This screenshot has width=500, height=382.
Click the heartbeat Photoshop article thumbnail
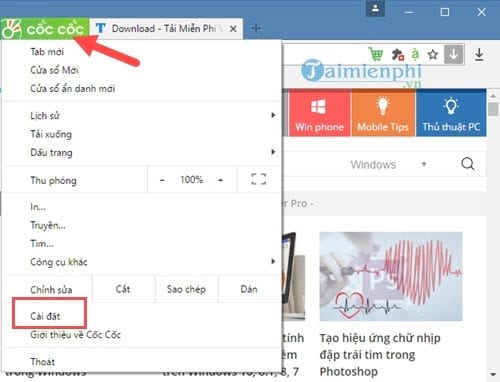[391, 276]
